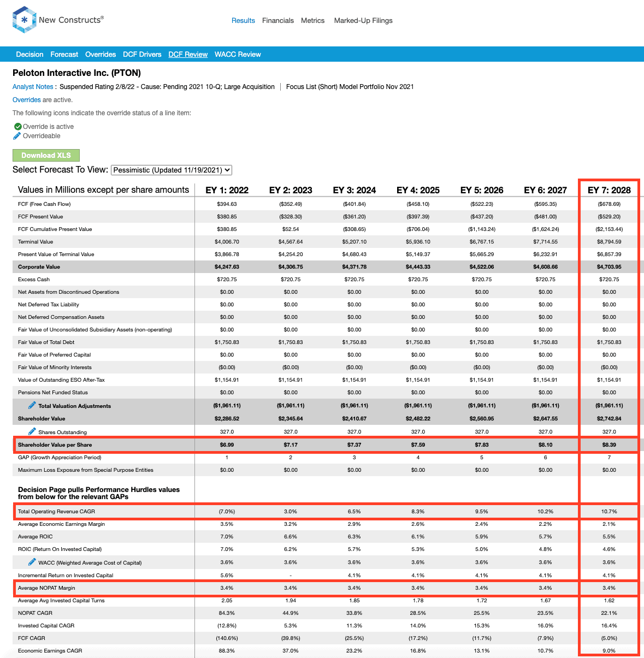Click the FCF (Free Cash Flow) row label

(x=44, y=204)
